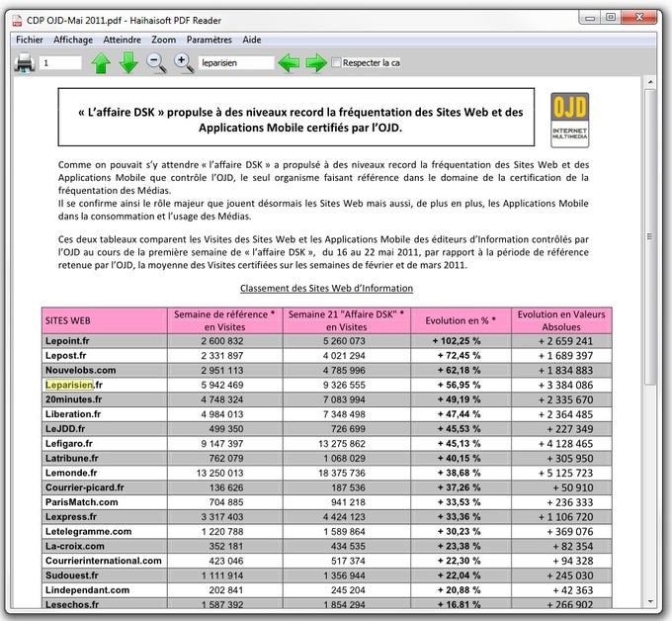Viewport: 672px width, 621px height.
Task: Open the Atteindre menu
Action: (122, 40)
